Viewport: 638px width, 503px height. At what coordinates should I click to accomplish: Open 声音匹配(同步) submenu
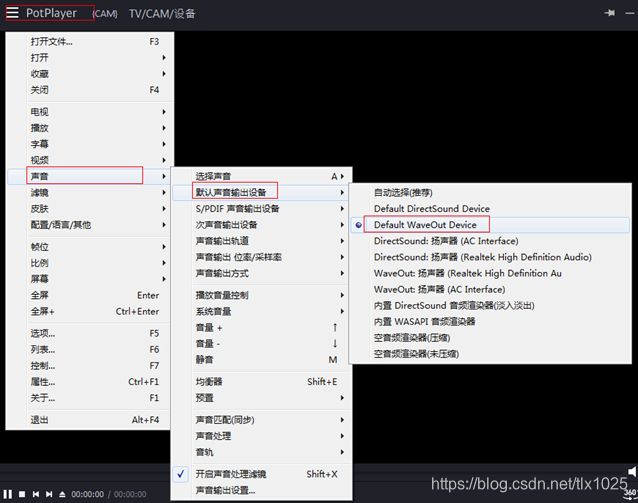[x=260, y=420]
